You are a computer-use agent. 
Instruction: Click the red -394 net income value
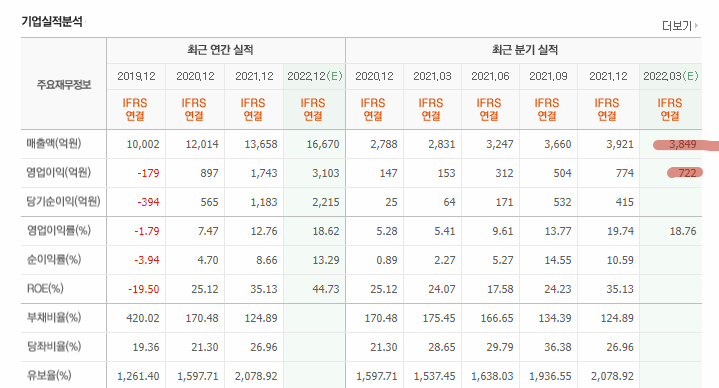148,202
